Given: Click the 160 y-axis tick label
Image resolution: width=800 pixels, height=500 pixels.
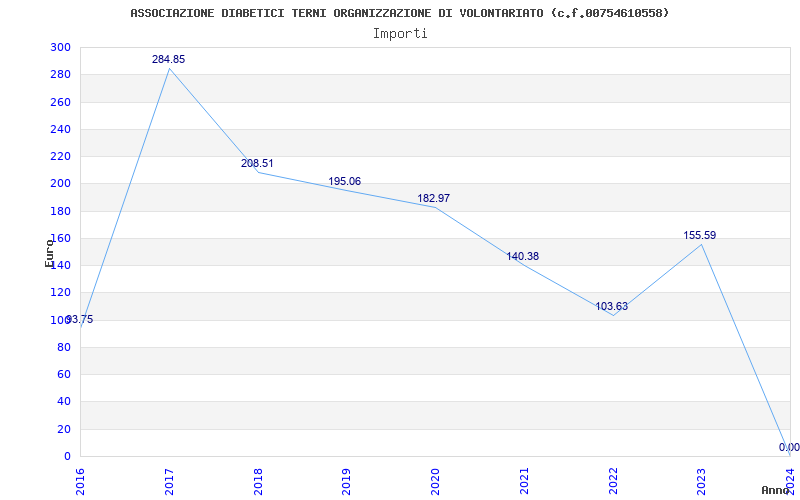Looking at the screenshot, I should [x=60, y=238].
